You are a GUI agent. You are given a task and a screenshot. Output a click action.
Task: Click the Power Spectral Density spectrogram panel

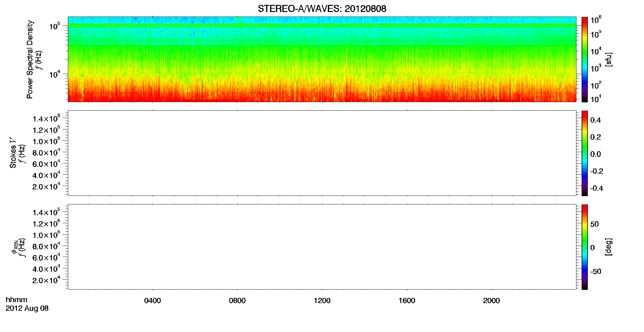pos(322,59)
